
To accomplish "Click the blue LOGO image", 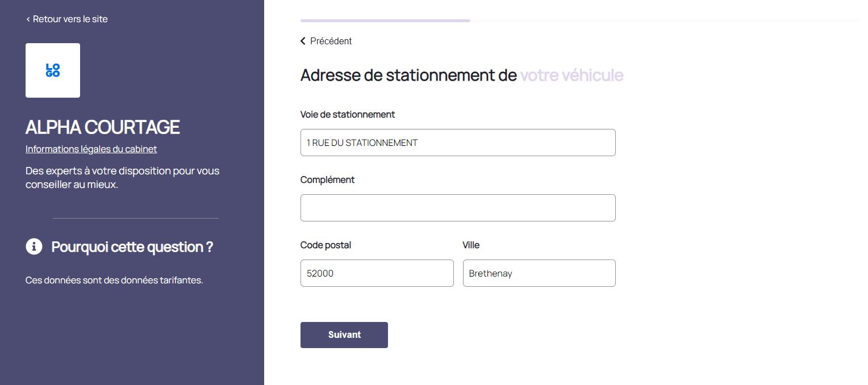I will pyautogui.click(x=53, y=70).
